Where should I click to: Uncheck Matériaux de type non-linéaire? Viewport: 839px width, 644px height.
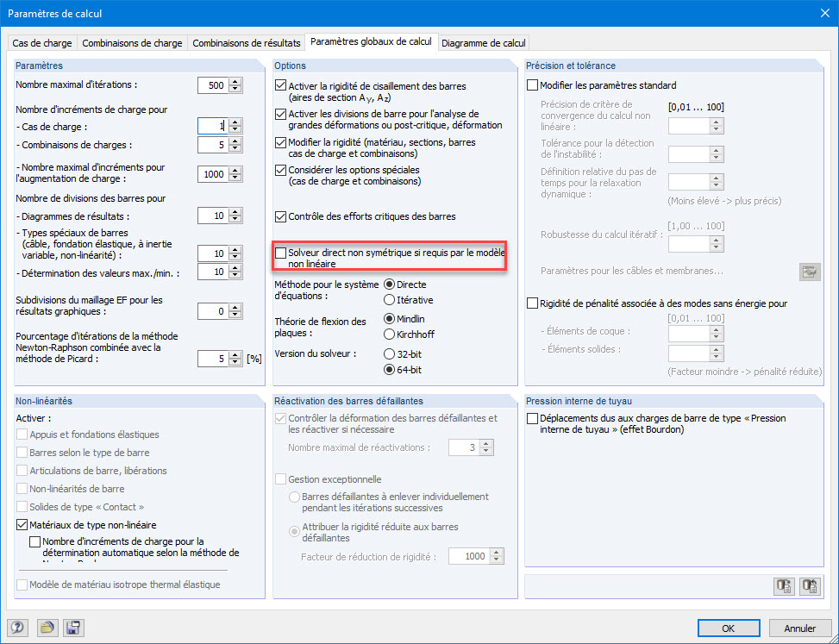coord(22,525)
